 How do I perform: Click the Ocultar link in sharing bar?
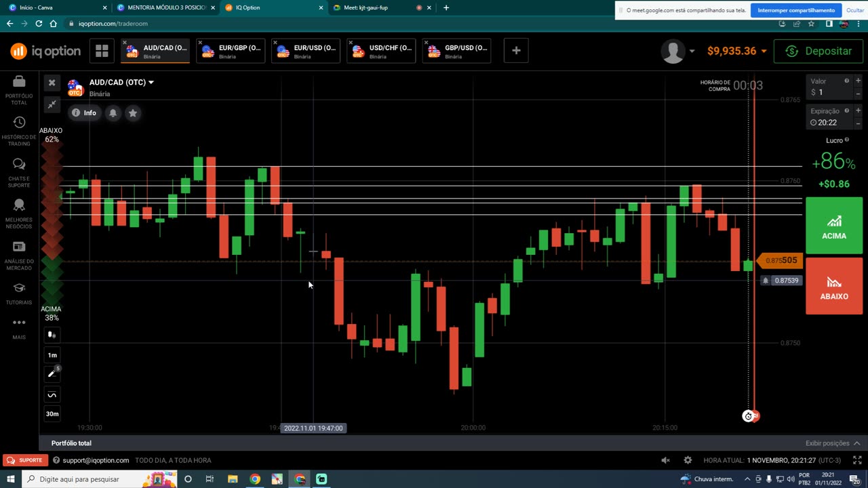855,10
